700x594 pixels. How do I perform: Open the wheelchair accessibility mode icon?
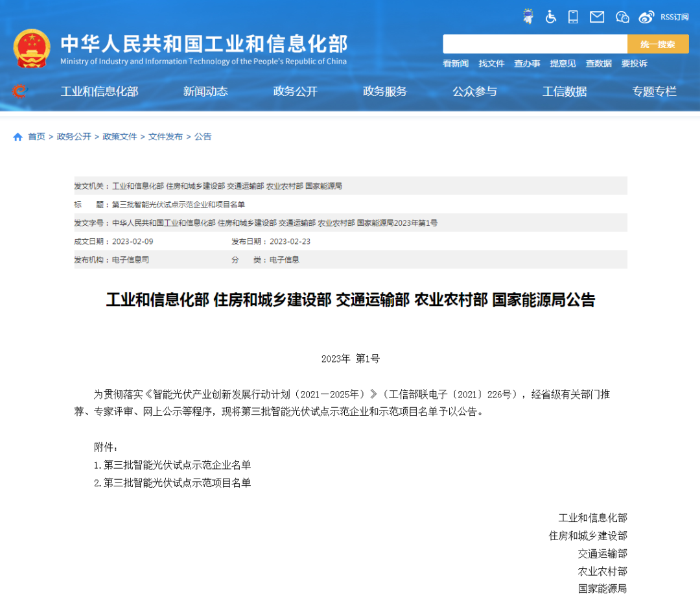[551, 17]
